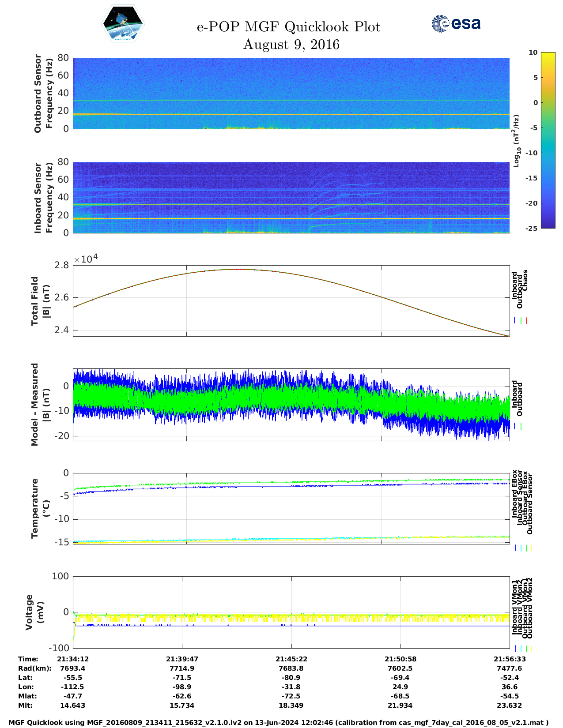Click the 21:45:22 time tick label
This screenshot has width=563, height=728.
point(291,659)
